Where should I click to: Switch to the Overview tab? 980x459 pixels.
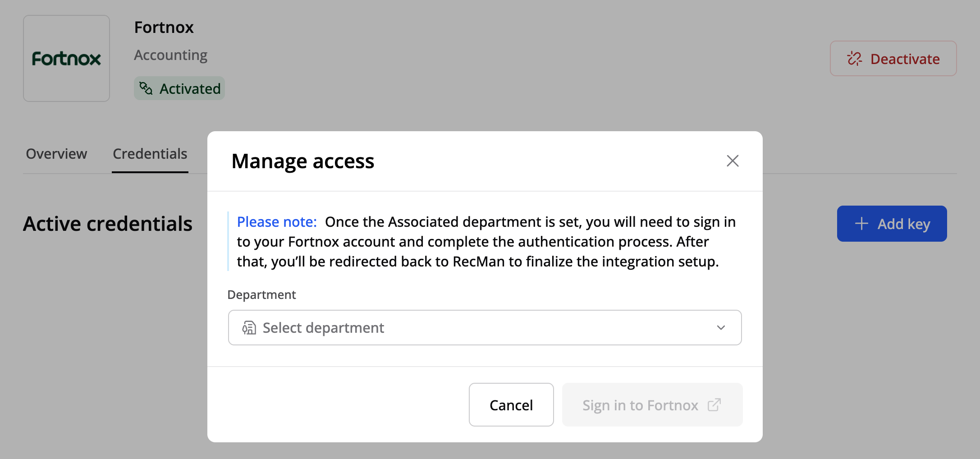(x=56, y=154)
